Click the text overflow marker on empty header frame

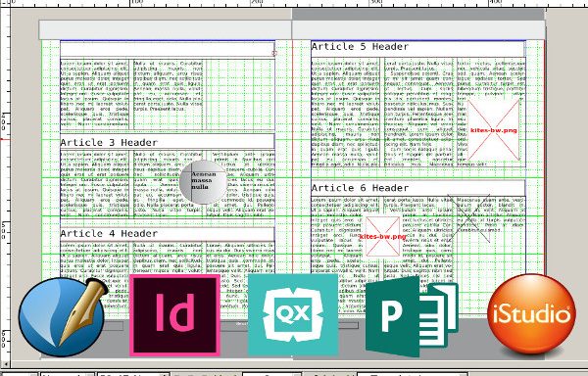(274, 53)
